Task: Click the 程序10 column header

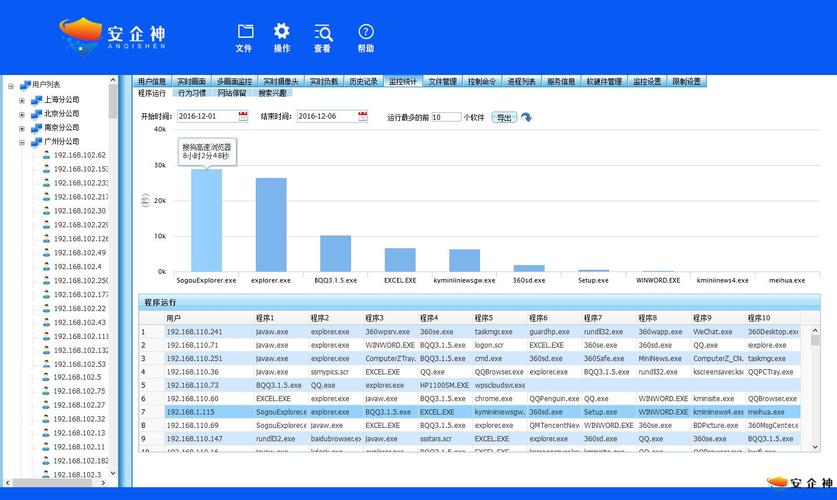Action: (772, 318)
